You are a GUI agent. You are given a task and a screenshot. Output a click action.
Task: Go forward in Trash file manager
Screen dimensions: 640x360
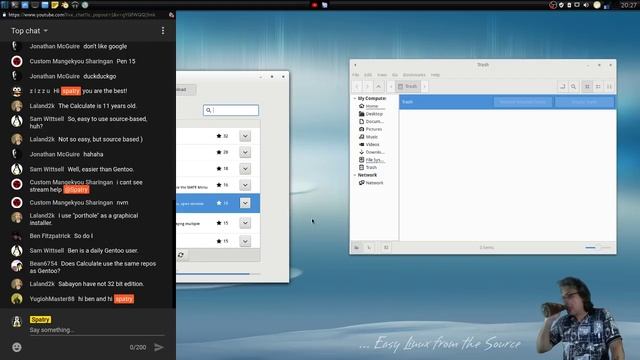click(367, 87)
